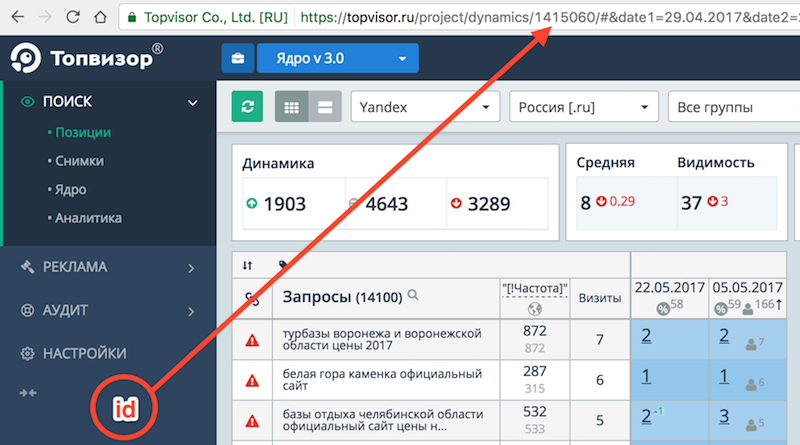Switch to compact grid table view
The width and height of the screenshot is (800, 445).
coord(292,107)
